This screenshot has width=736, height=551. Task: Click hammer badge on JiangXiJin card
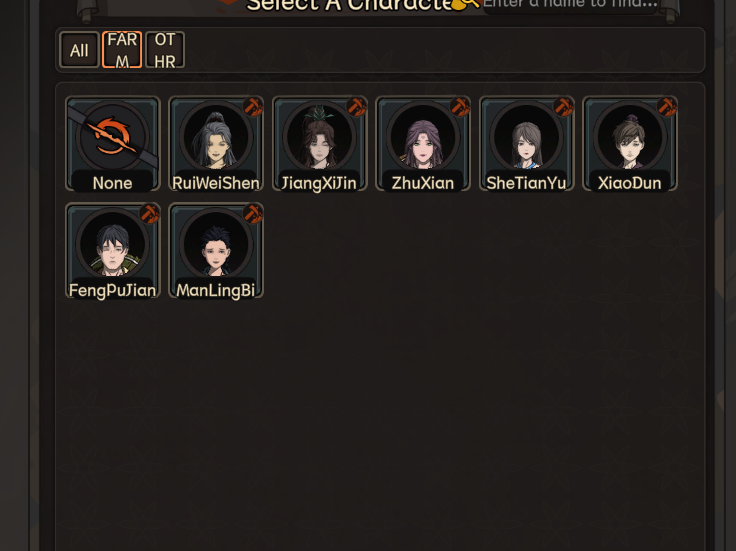(357, 107)
